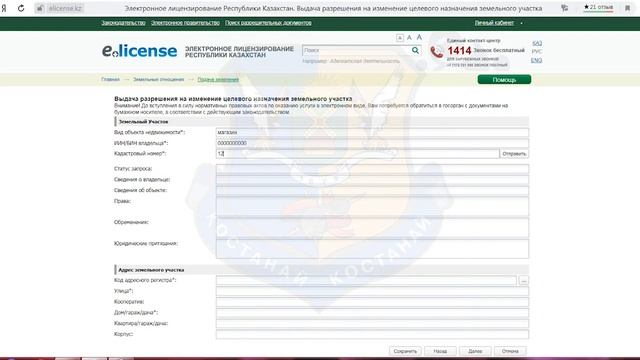
Task: Click the Код адресного регистра field
Action: click(x=366, y=280)
